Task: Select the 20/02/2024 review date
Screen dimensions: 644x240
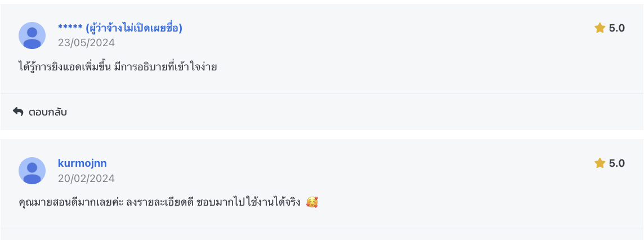Action: pyautogui.click(x=86, y=179)
